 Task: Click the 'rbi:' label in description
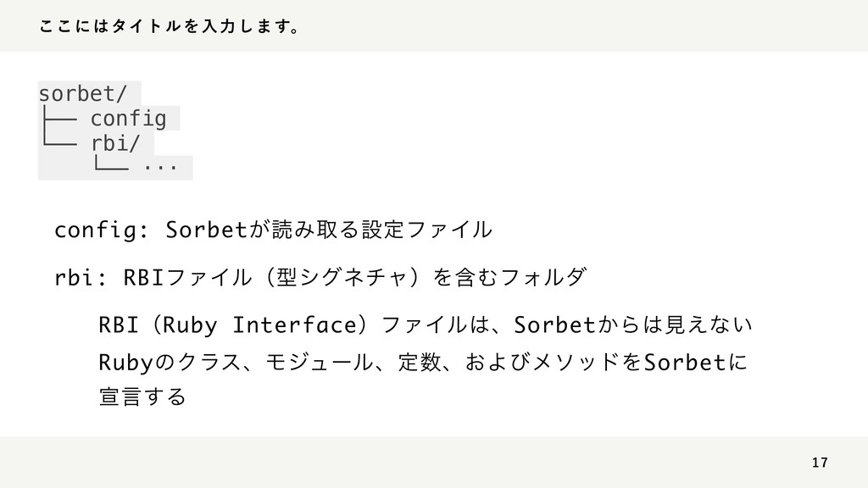(81, 277)
